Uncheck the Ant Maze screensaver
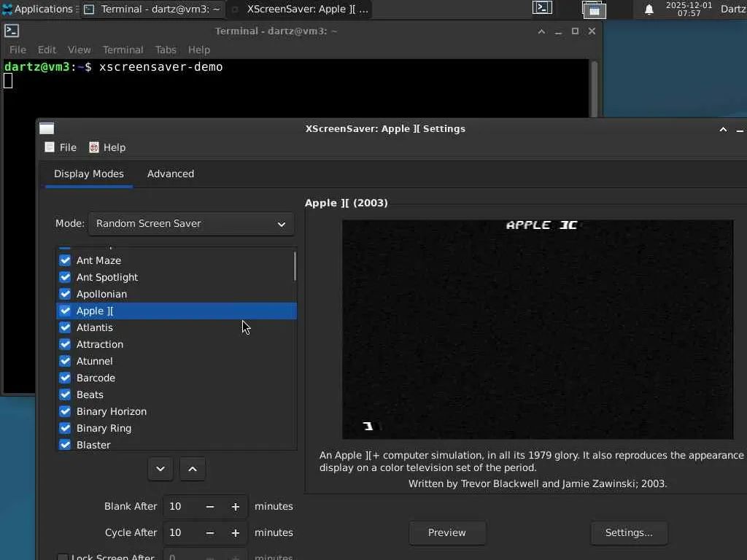Viewport: 747px width, 560px height. point(65,260)
